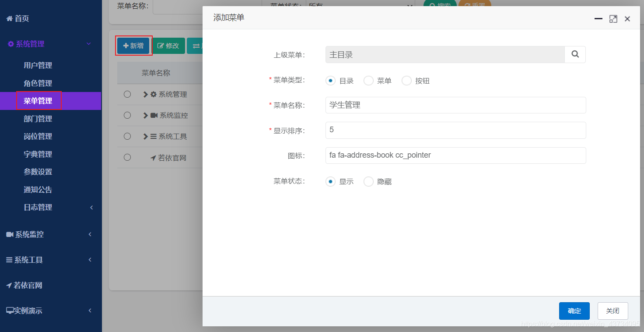
Task: Click the arrow icon in the 若依官网 table row
Action: [x=153, y=158]
